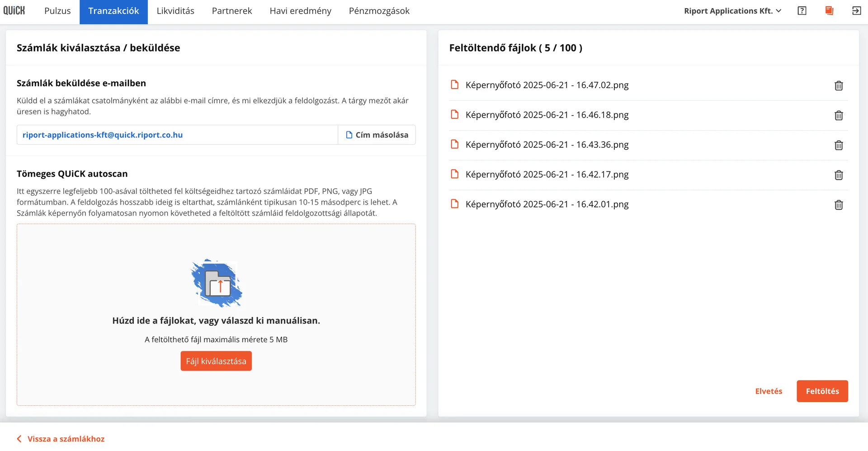
Task: Click the logout exit icon
Action: 856,11
